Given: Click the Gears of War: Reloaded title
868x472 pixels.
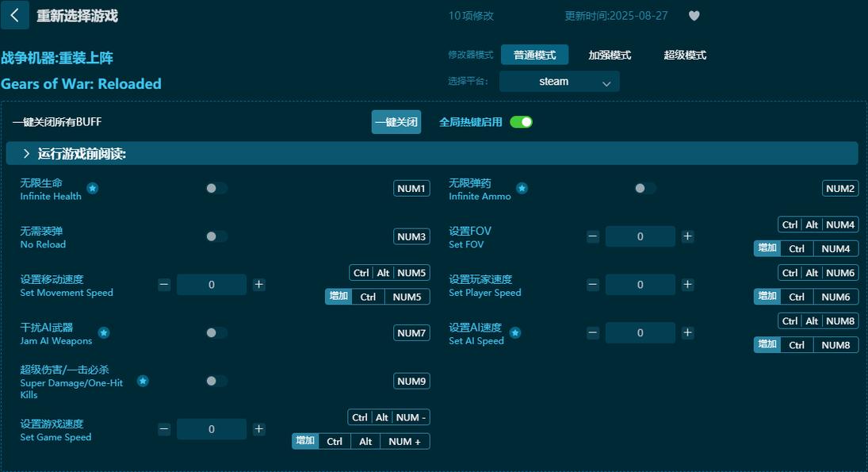Looking at the screenshot, I should 81,83.
